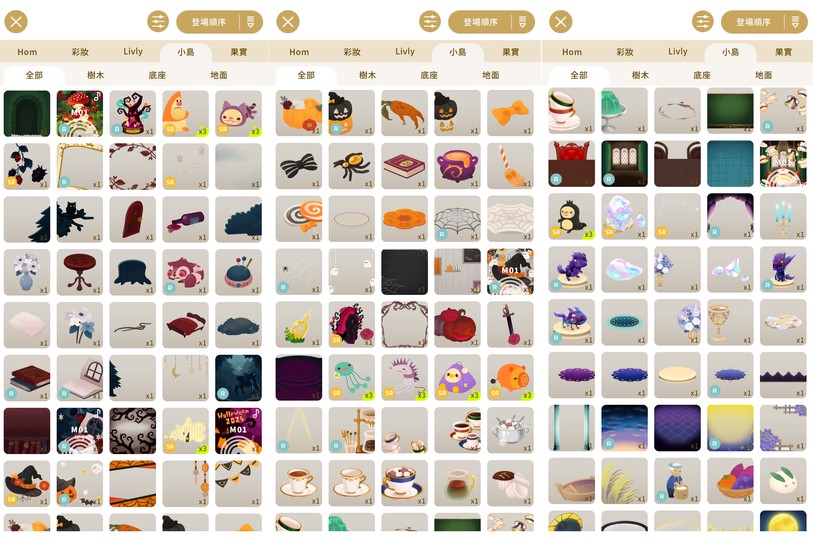Open filter settings in the leftmost panel
813x540 pixels.
click(x=158, y=22)
